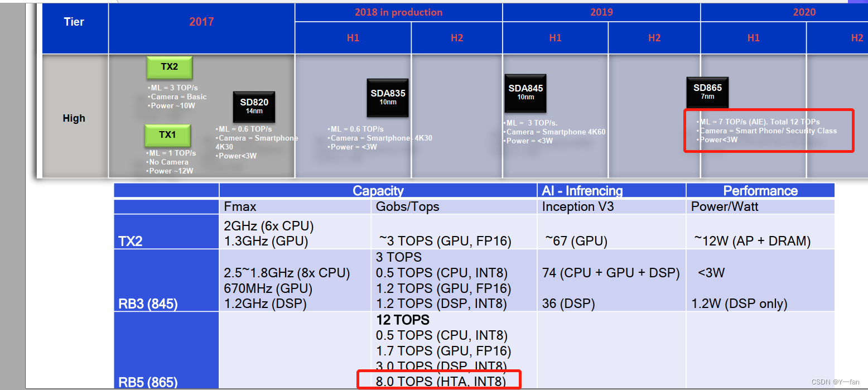Viewport: 868px width, 390px height.
Task: Click the TX2 row label in table
Action: click(x=131, y=242)
